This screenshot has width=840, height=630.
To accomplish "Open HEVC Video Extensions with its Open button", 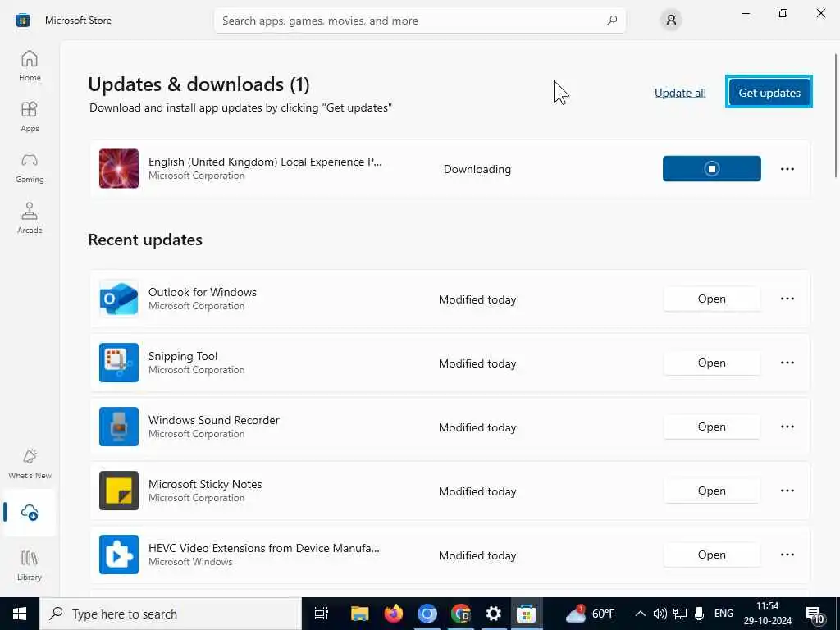I will click(711, 555).
